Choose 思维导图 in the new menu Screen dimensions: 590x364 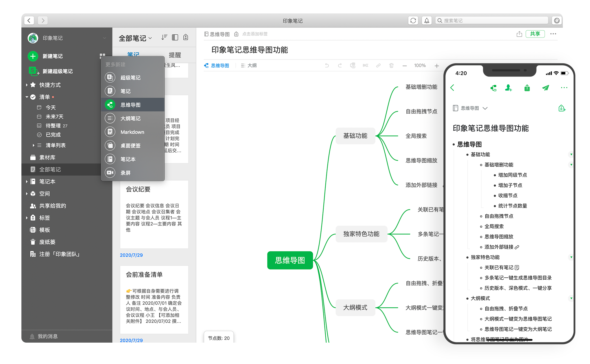tap(133, 105)
